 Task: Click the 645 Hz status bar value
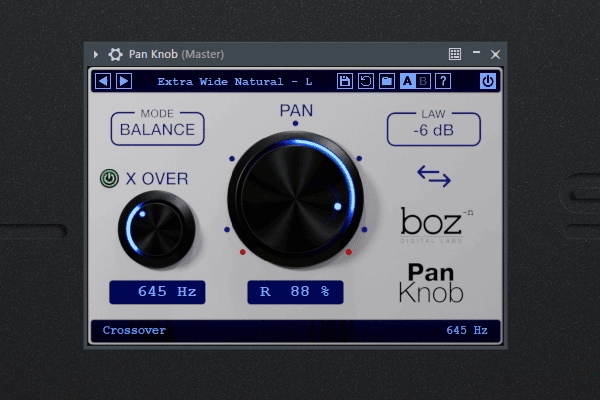coord(467,330)
